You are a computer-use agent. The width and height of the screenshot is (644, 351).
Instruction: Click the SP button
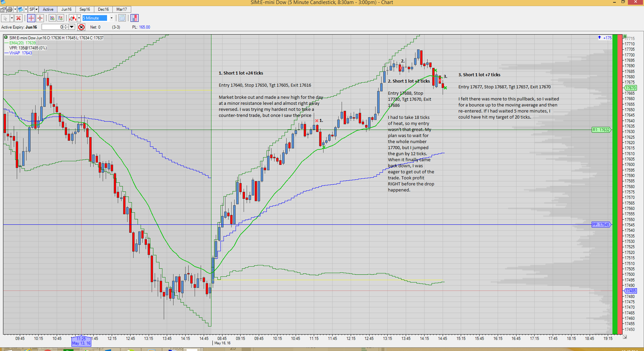32,9
